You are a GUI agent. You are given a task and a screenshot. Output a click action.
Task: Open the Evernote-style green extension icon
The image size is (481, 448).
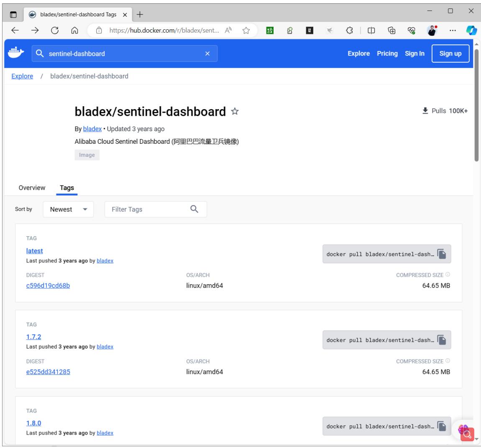point(289,31)
